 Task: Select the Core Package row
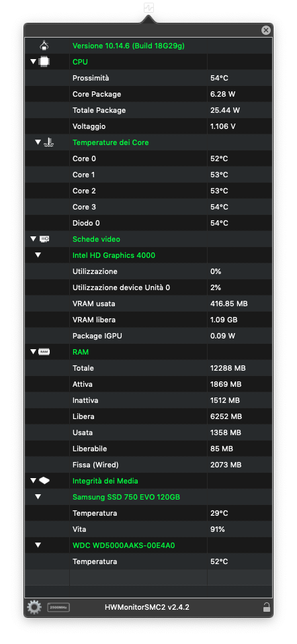click(x=148, y=94)
